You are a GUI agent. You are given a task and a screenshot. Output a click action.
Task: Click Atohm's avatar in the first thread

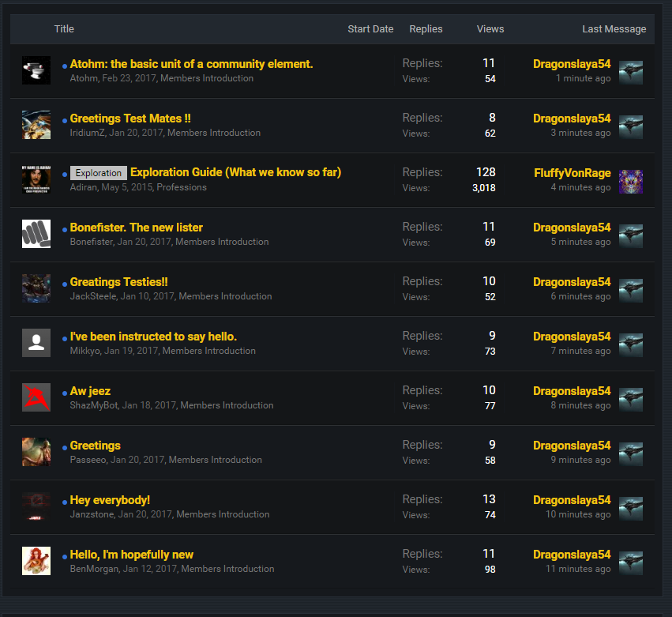pos(36,70)
